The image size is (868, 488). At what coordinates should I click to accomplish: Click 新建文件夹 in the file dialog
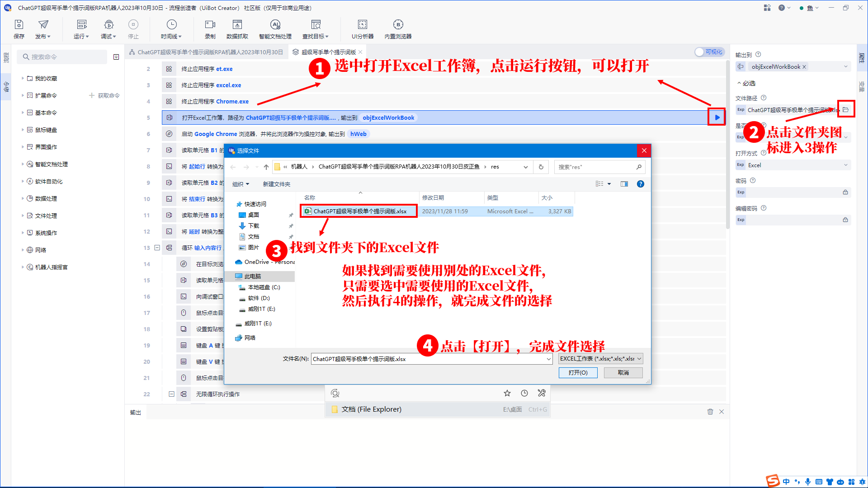pyautogui.click(x=276, y=184)
